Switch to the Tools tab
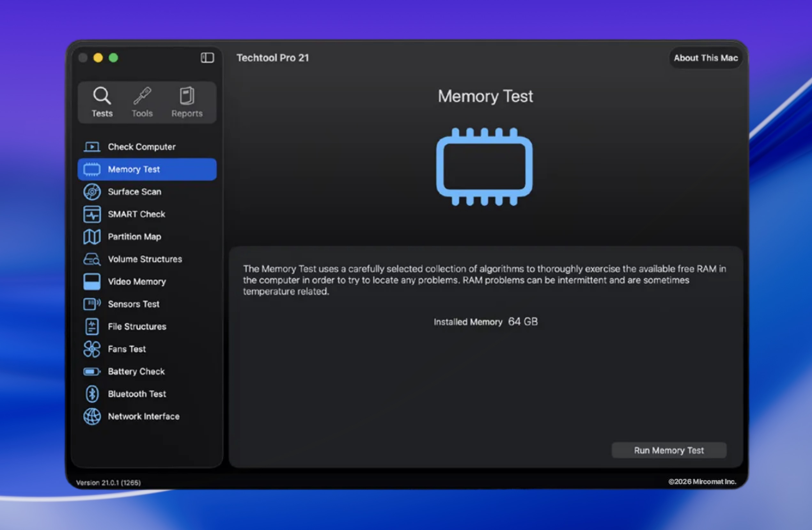The height and width of the screenshot is (530, 812). click(x=142, y=102)
